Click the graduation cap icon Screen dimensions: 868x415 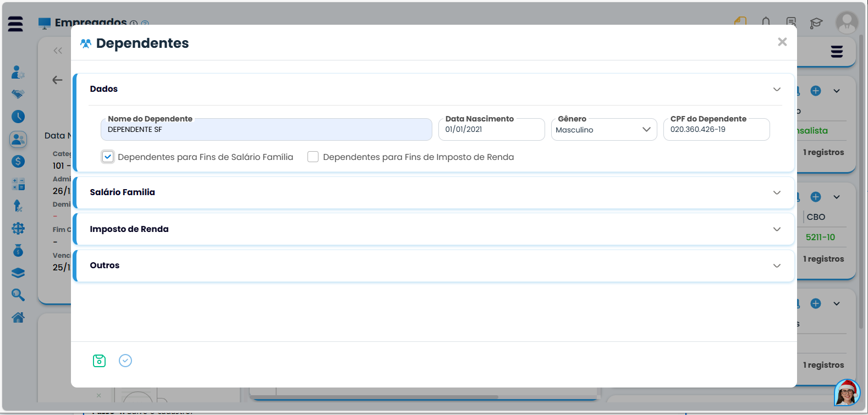pos(816,23)
